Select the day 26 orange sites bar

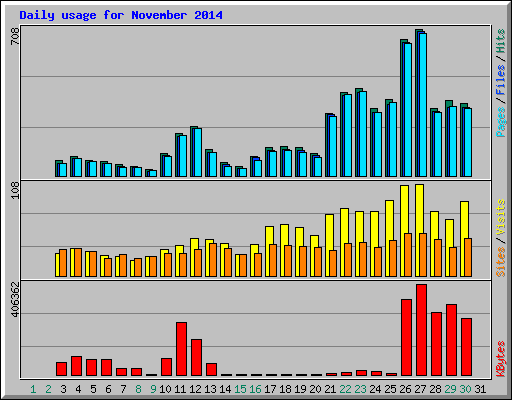click(408, 255)
